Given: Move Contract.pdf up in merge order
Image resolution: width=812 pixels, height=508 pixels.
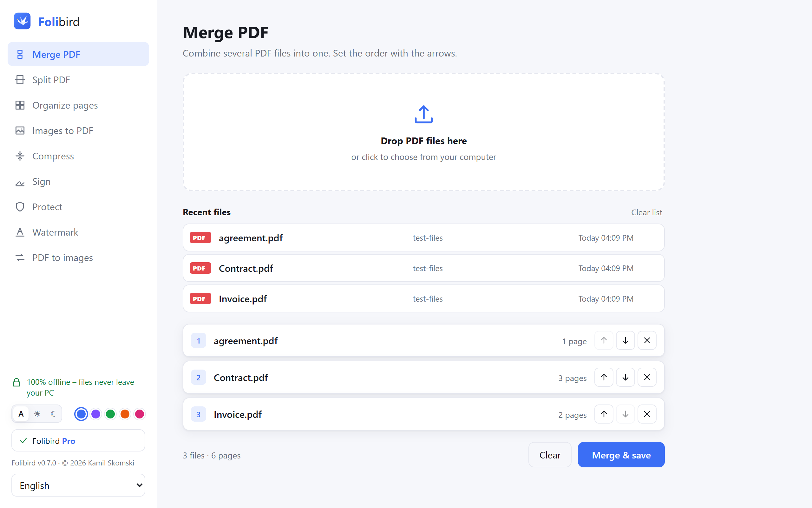Looking at the screenshot, I should (x=604, y=377).
